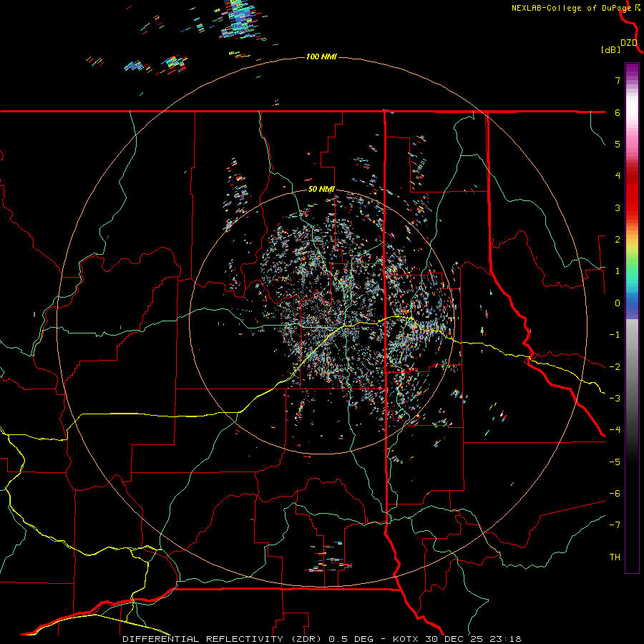Image resolution: width=644 pixels, height=644 pixels.
Task: Click the DIFFERENTIAL REFLECTIVITY (ZDR) caption text
Action: coord(224,639)
